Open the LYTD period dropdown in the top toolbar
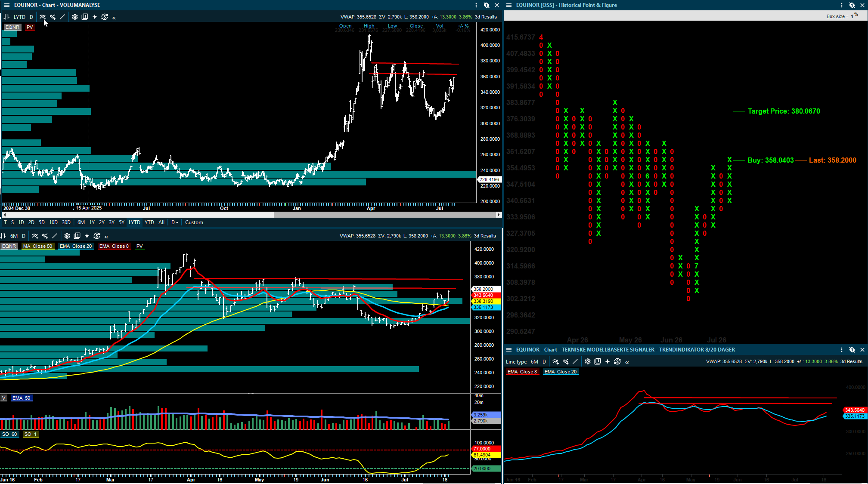Screen dimensions: 868x484 pos(19,17)
